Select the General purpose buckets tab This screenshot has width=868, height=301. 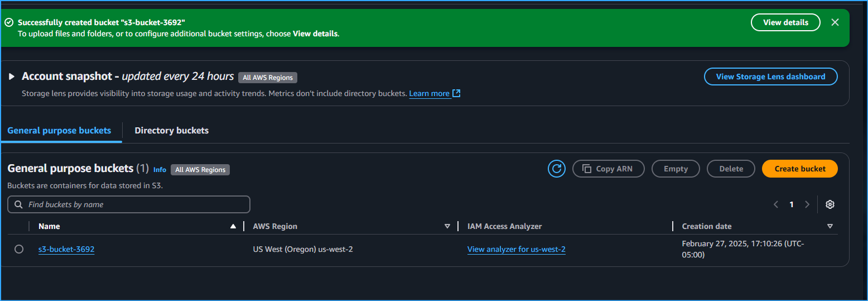point(59,131)
